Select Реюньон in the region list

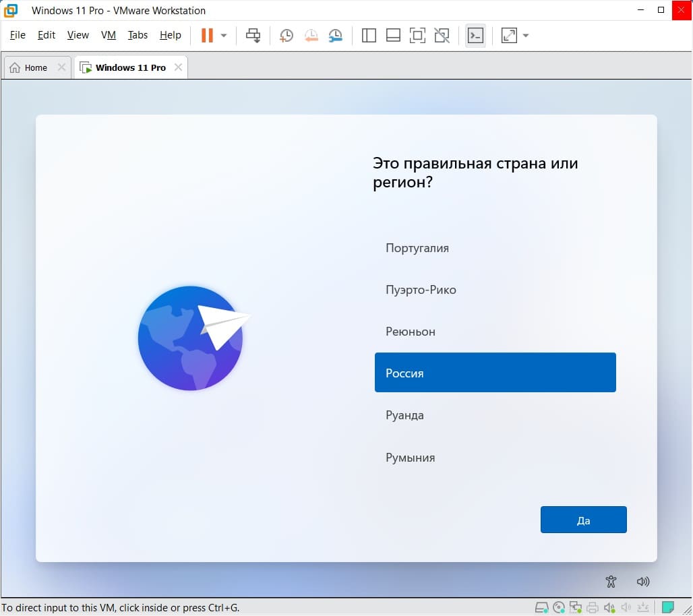[495, 332]
